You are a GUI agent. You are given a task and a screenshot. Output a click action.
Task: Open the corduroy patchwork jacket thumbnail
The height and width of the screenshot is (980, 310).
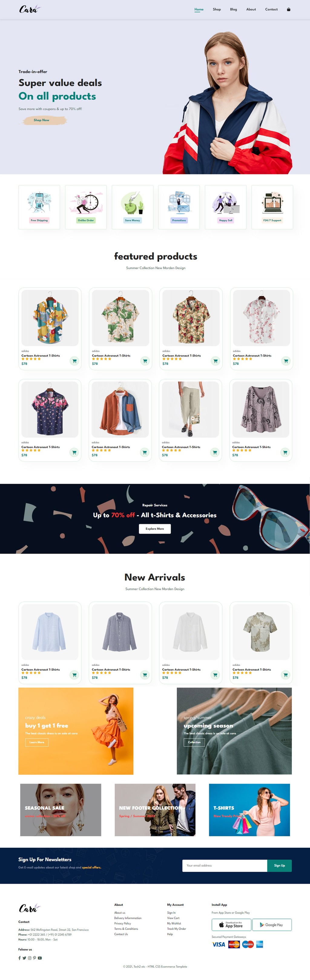[x=120, y=410]
